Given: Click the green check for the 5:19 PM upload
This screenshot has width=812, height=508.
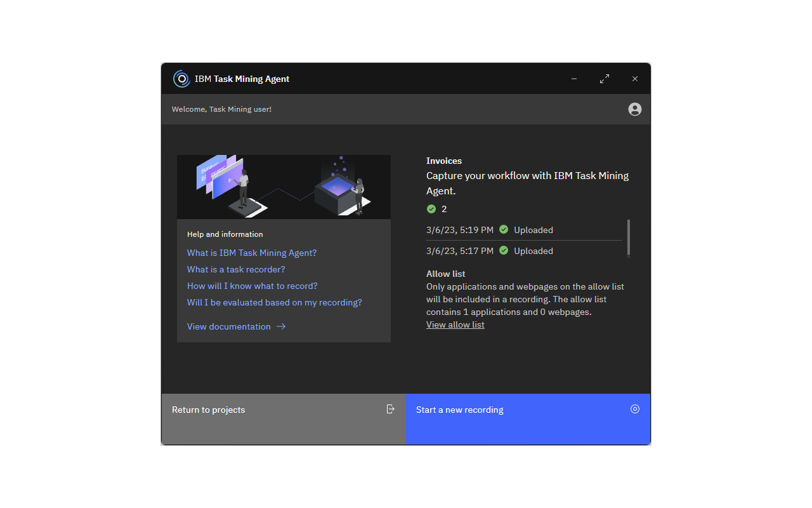Looking at the screenshot, I should click(x=504, y=229).
